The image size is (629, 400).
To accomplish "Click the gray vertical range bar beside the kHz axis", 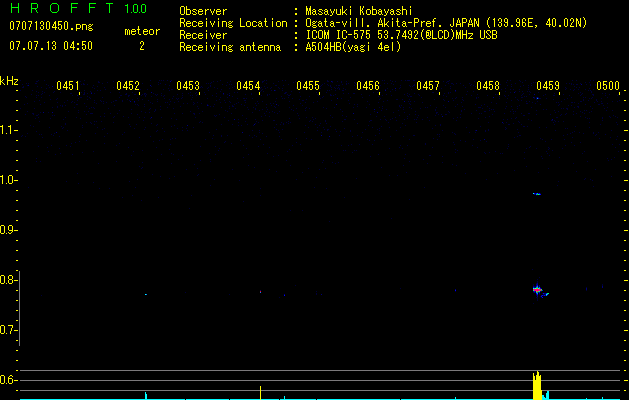I will (20, 308).
